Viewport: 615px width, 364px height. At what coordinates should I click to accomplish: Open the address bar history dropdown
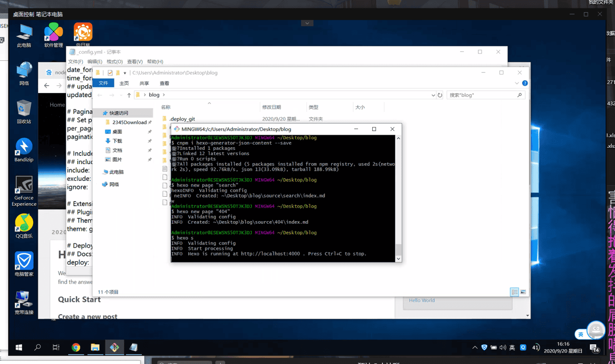(433, 95)
